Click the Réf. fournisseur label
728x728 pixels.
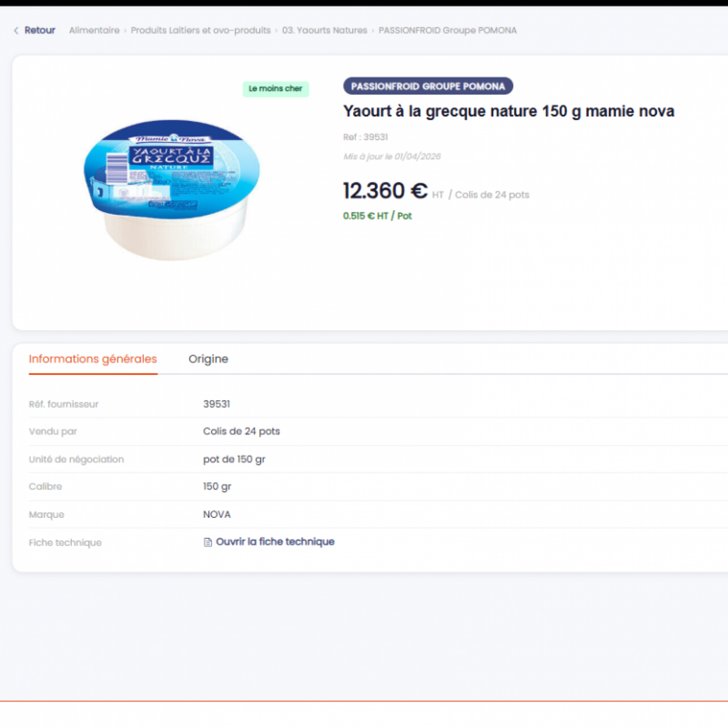coord(63,404)
